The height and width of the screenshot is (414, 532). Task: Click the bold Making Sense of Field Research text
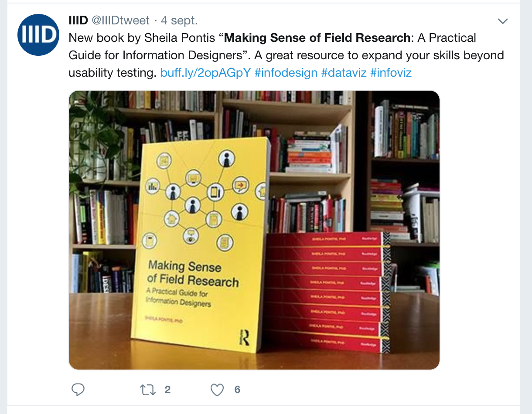(317, 38)
